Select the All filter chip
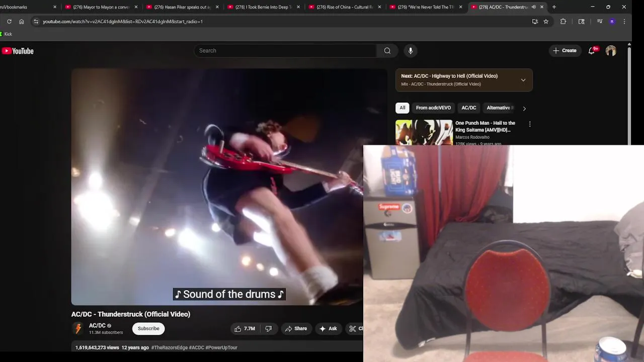Image resolution: width=644 pixels, height=362 pixels. (x=403, y=108)
